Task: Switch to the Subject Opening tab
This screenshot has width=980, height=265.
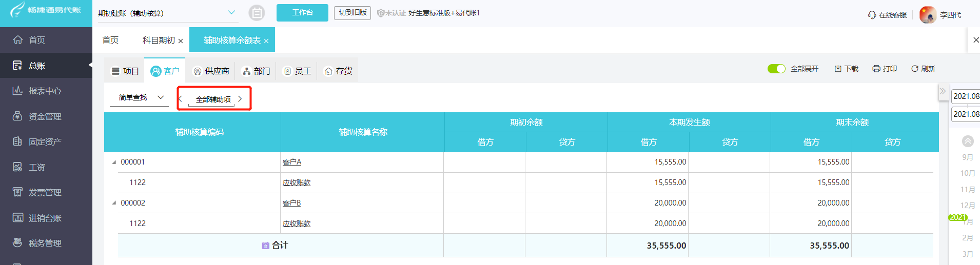Action: (x=159, y=40)
